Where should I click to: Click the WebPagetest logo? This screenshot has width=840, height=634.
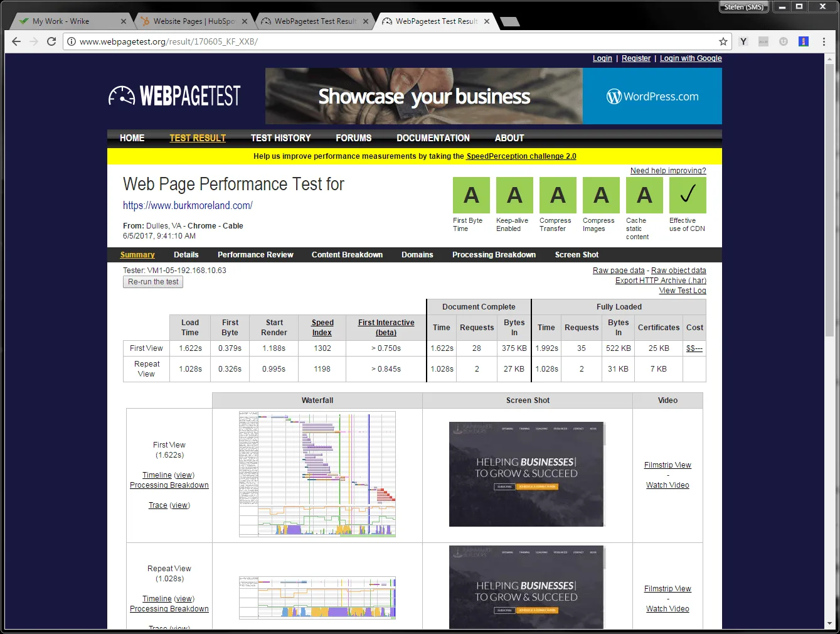tap(174, 96)
